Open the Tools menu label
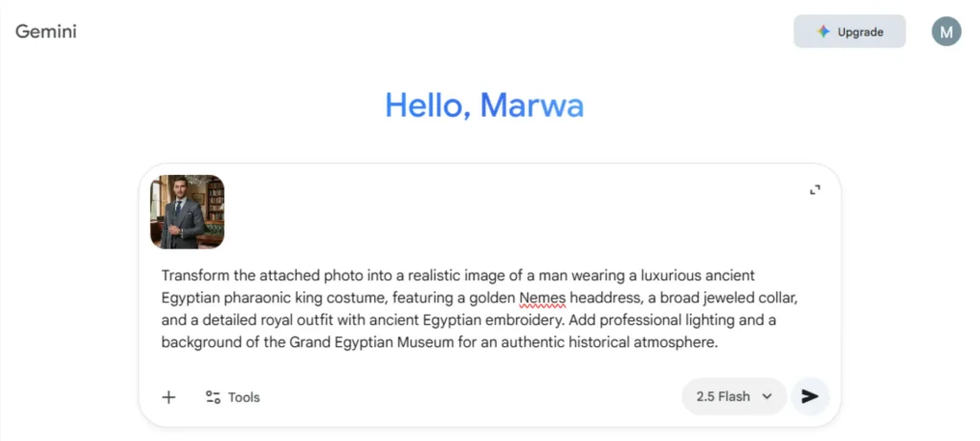Screen dimensions: 980x441 click(x=244, y=397)
